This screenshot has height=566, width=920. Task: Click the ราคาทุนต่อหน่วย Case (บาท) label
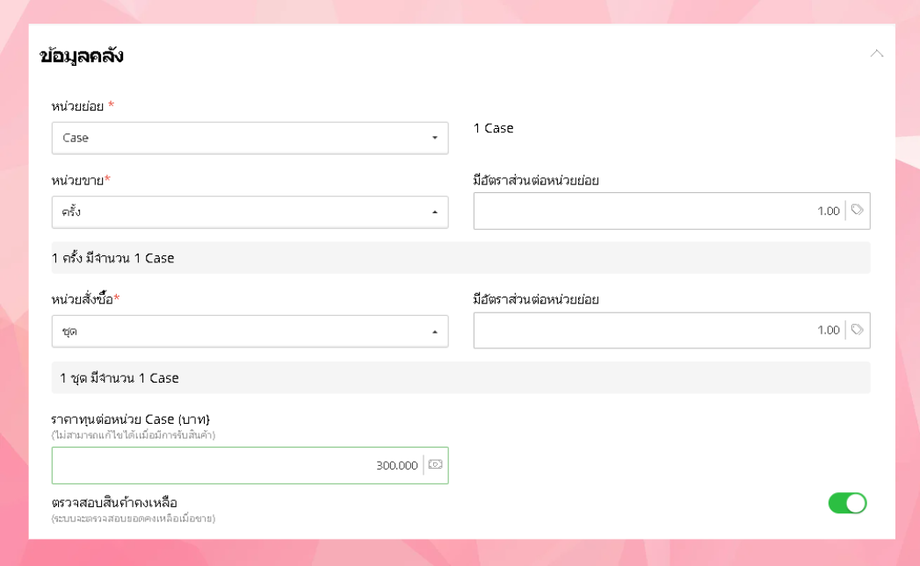(x=130, y=419)
